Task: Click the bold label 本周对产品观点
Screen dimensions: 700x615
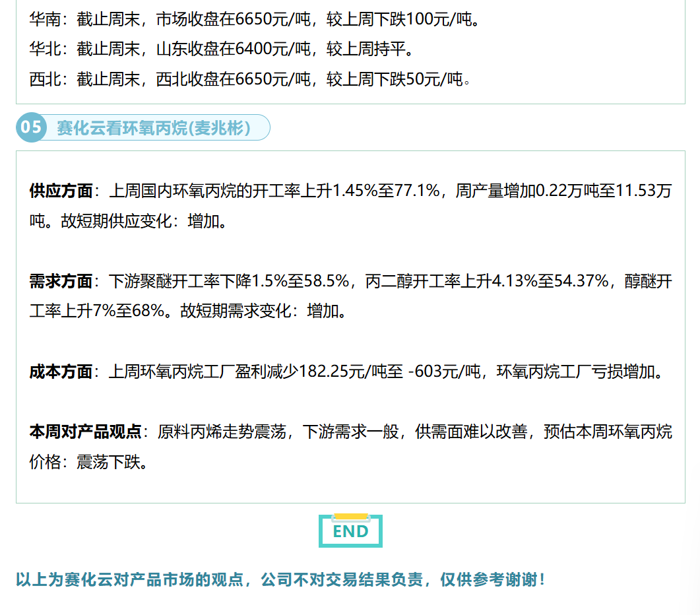Action: (x=85, y=432)
